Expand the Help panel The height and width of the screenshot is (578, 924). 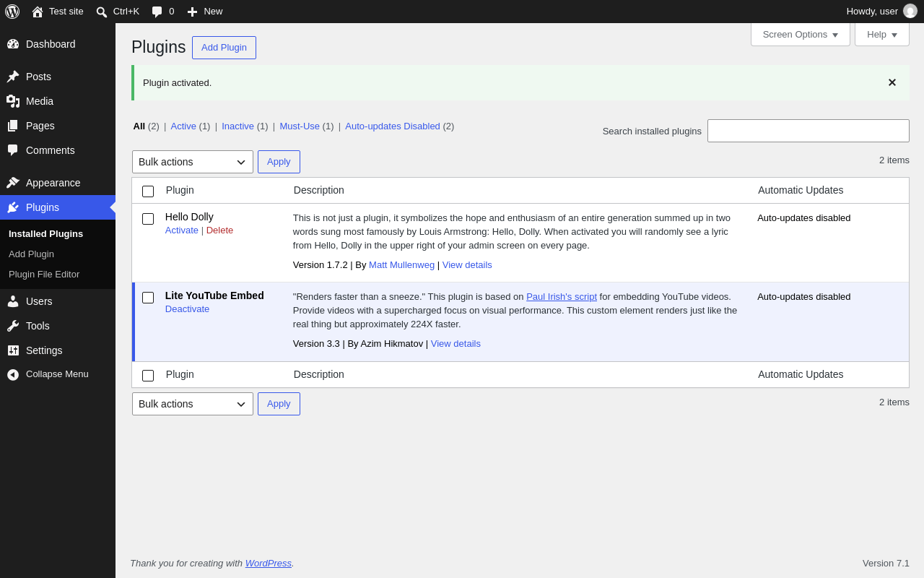coord(882,34)
